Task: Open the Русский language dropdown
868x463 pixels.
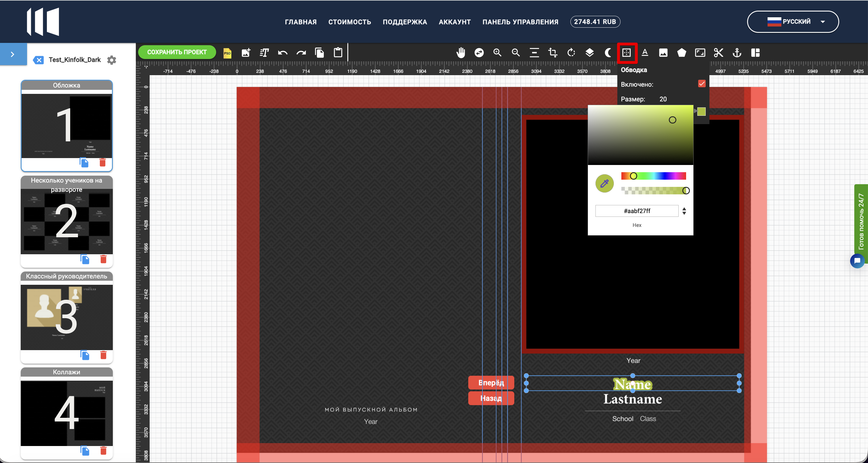Action: tap(793, 22)
